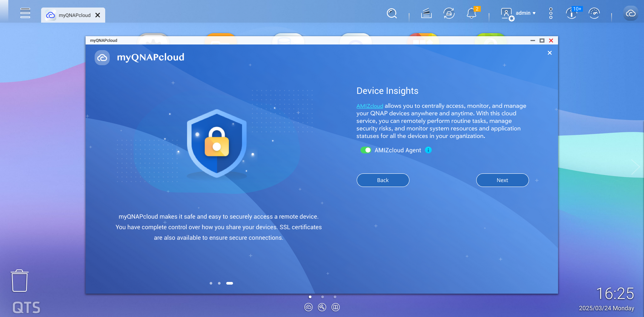Open the external devices icon

click(449, 13)
